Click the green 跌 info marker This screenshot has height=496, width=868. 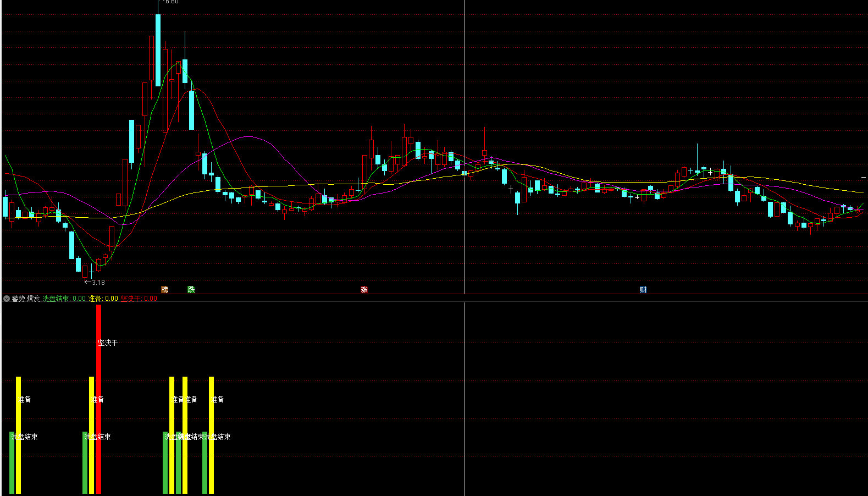click(191, 289)
